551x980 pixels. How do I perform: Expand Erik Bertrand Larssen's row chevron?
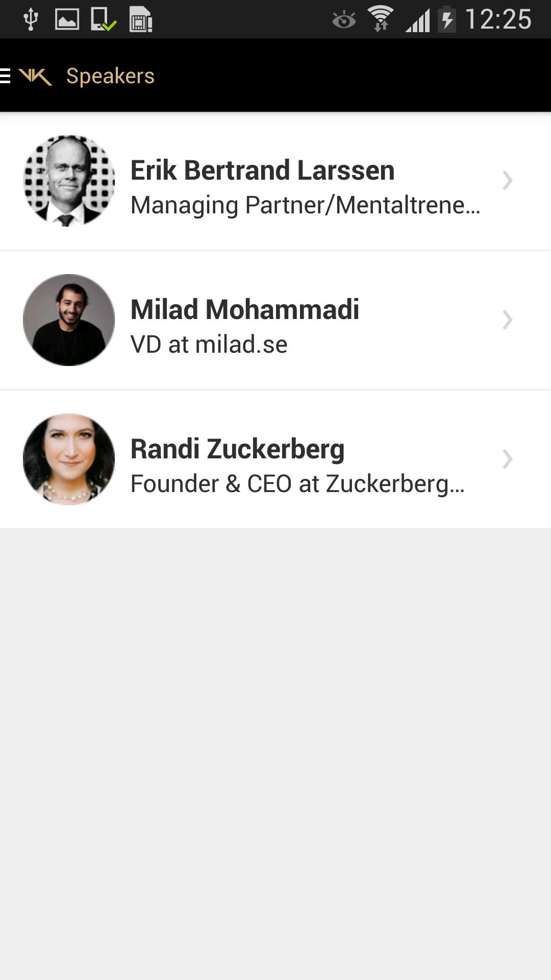(x=507, y=181)
